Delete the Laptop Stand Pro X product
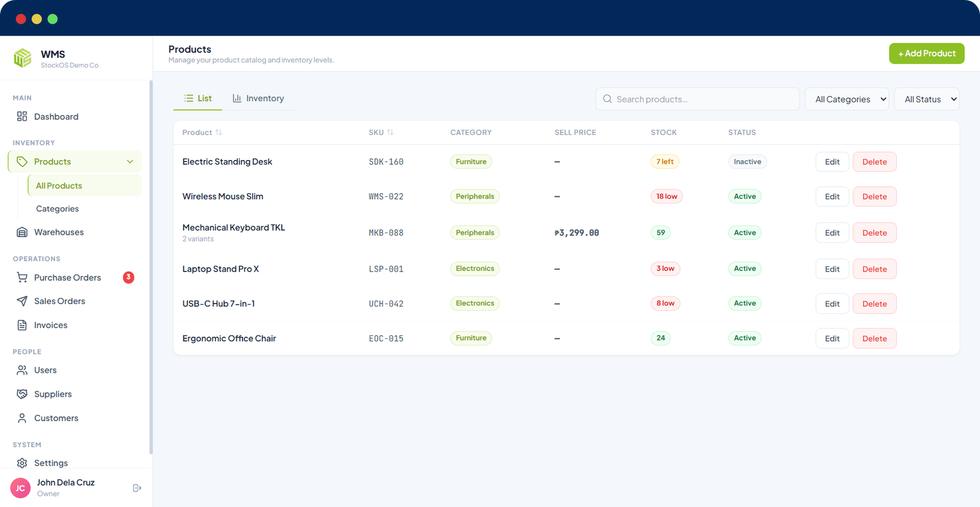980x507 pixels. click(875, 269)
